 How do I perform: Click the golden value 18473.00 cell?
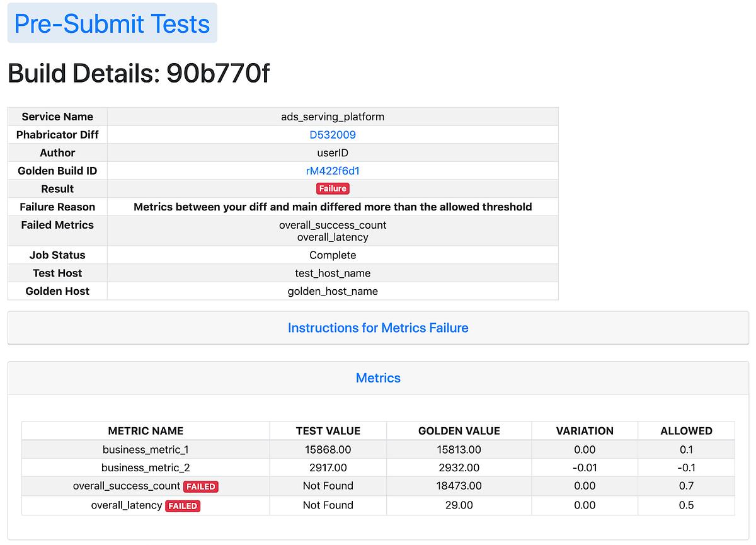[459, 486]
